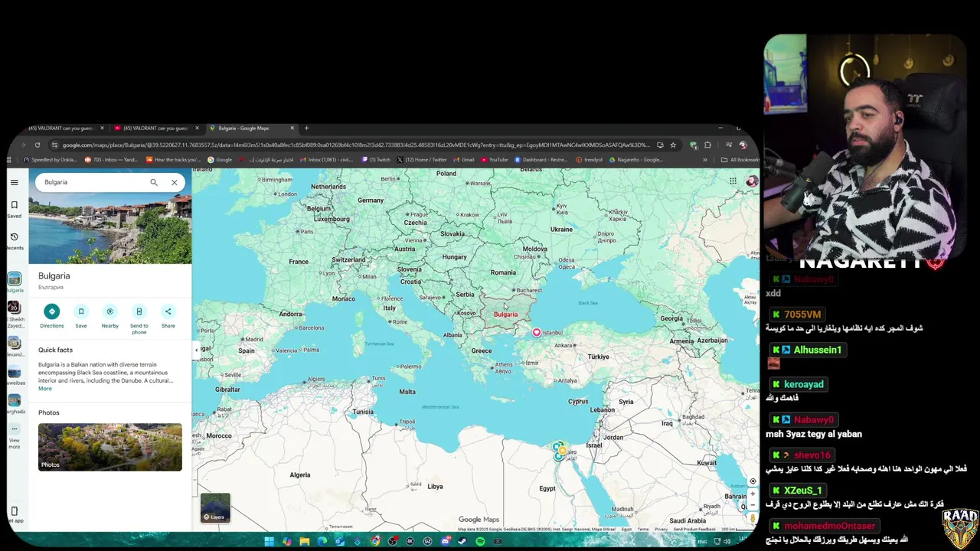
Task: Reload the page in Chrome
Action: pyautogui.click(x=38, y=145)
